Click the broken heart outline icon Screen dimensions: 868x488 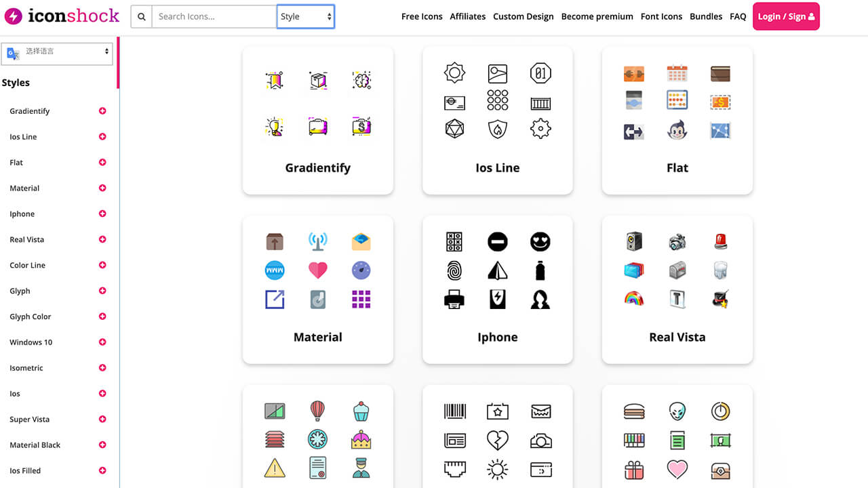[x=497, y=440]
